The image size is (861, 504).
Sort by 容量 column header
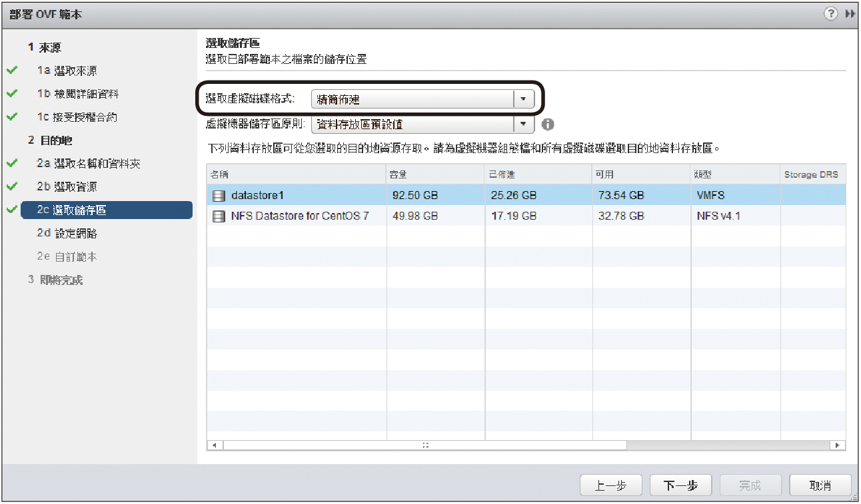click(x=434, y=174)
